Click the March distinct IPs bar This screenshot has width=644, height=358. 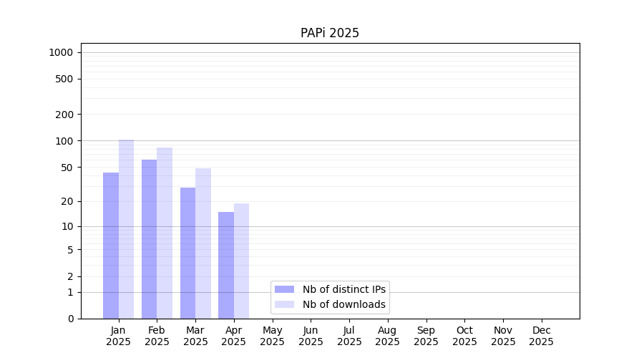(187, 253)
